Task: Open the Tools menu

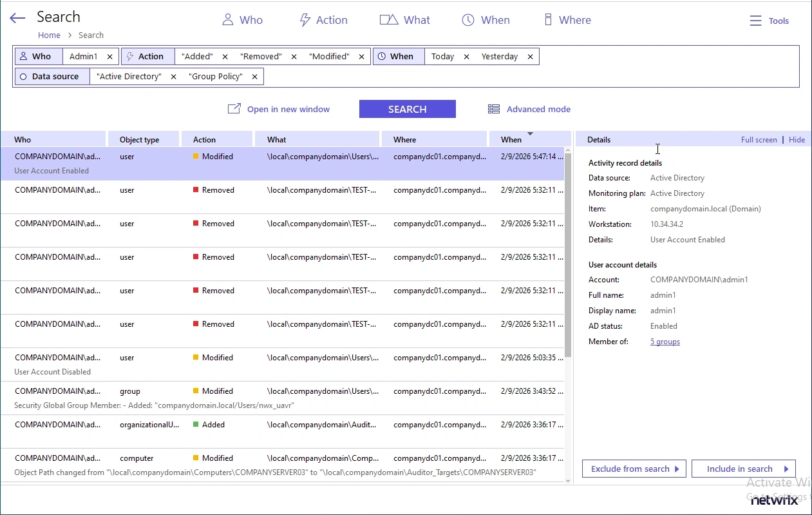Action: 769,20
